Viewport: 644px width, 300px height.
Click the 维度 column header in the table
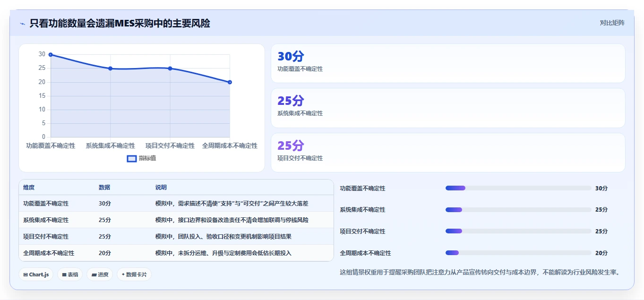pyautogui.click(x=29, y=188)
